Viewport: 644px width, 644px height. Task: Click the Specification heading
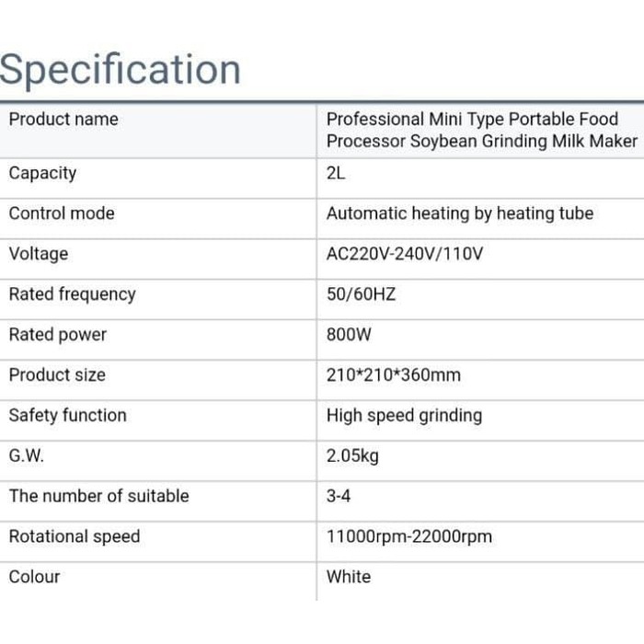coord(121,70)
